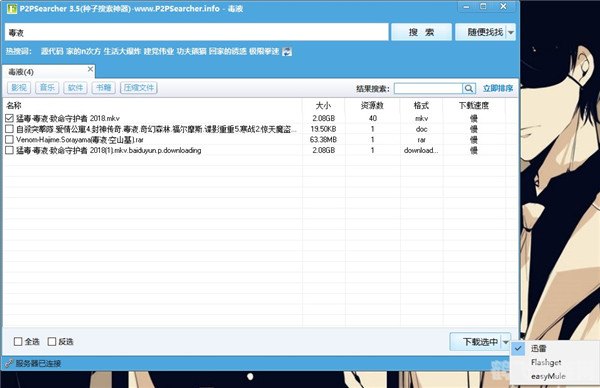
Task: Click hot word 回家的诱惑
Action: coord(228,52)
